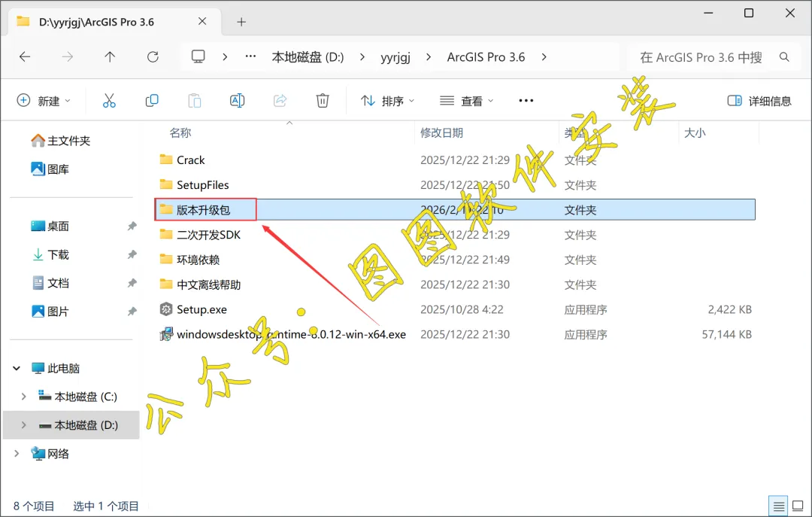Click the chevron after ArcGIS Pro 3.6 breadcrumb
Viewport: 812px width, 517px height.
pyautogui.click(x=544, y=57)
